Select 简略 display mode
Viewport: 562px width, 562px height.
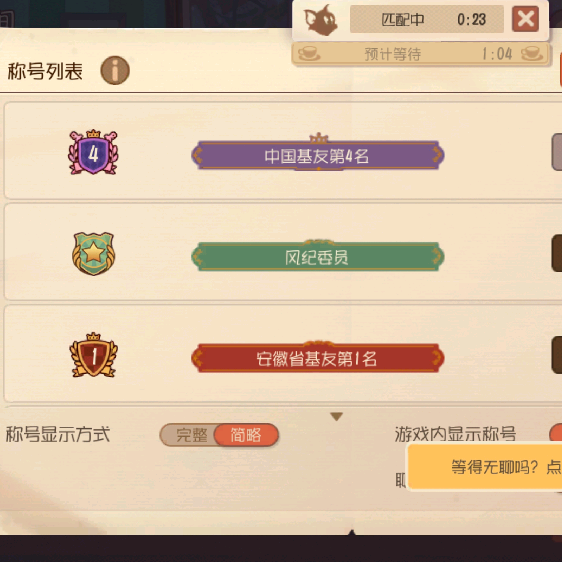click(246, 435)
